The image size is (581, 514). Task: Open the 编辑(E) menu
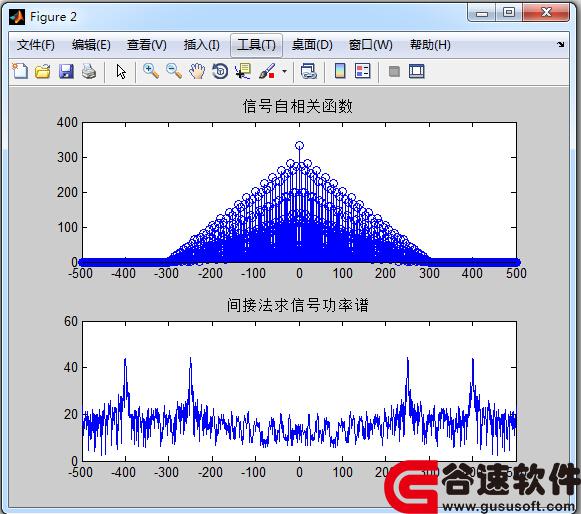(x=91, y=45)
